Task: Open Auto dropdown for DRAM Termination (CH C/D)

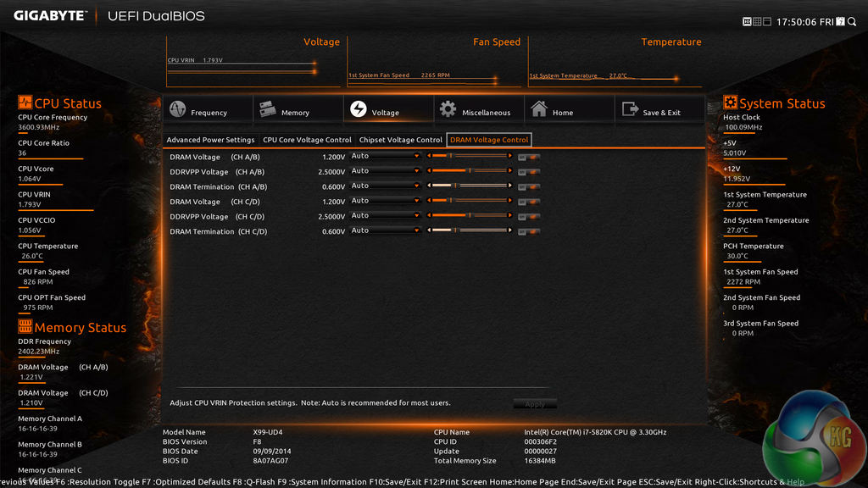Action: (x=386, y=230)
